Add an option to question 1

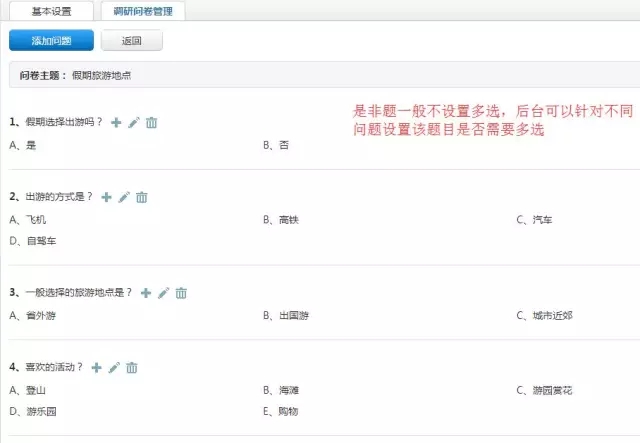(x=116, y=122)
